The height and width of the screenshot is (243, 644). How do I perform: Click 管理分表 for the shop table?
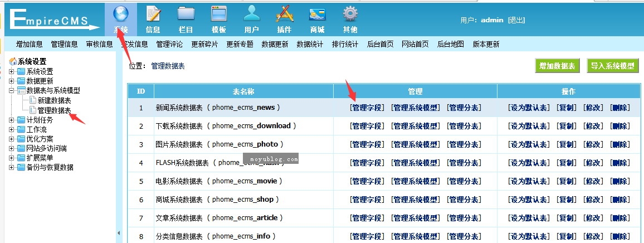click(x=464, y=200)
